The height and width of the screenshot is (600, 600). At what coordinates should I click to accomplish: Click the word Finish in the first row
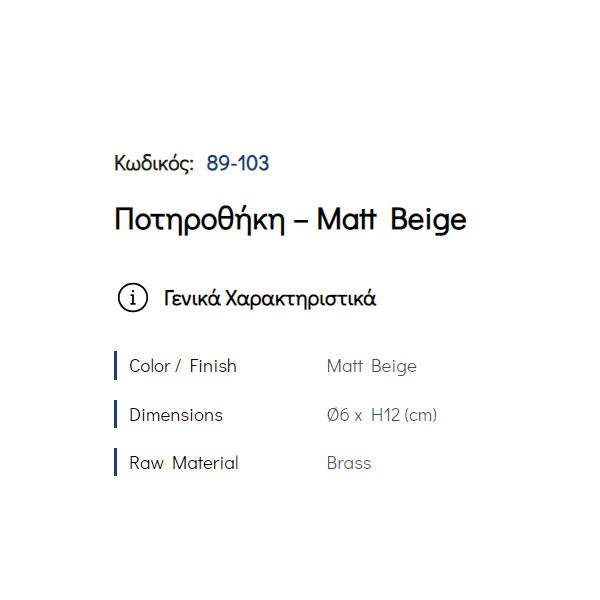coord(213,366)
